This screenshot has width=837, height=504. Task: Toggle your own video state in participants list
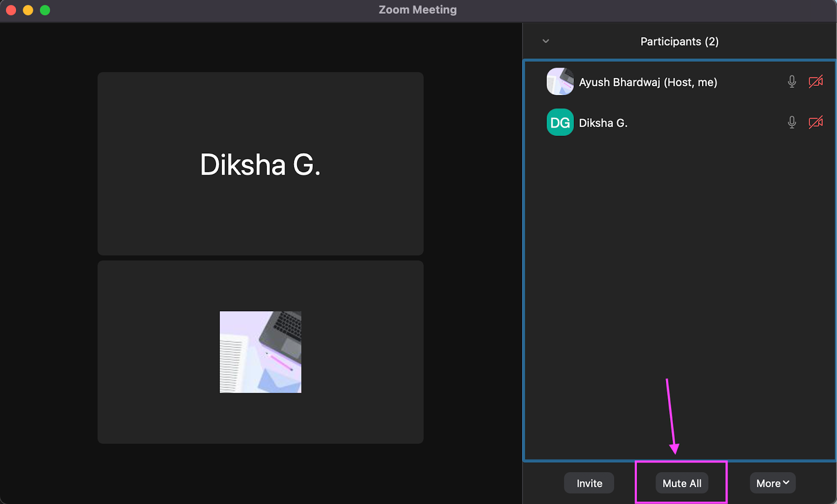[x=816, y=82]
